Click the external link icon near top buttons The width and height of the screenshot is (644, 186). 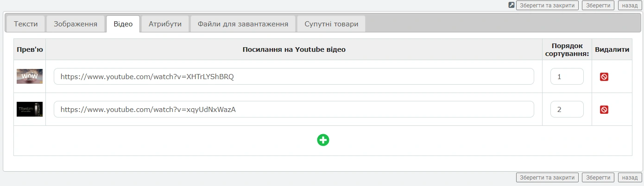tap(511, 5)
